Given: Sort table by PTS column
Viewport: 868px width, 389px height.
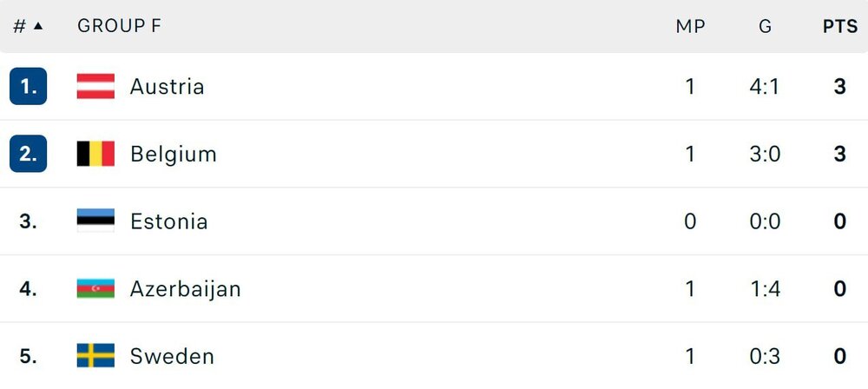Looking at the screenshot, I should tap(839, 26).
